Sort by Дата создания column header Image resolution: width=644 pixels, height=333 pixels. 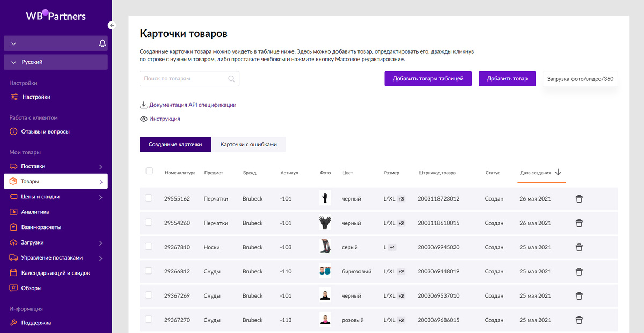pyautogui.click(x=536, y=173)
